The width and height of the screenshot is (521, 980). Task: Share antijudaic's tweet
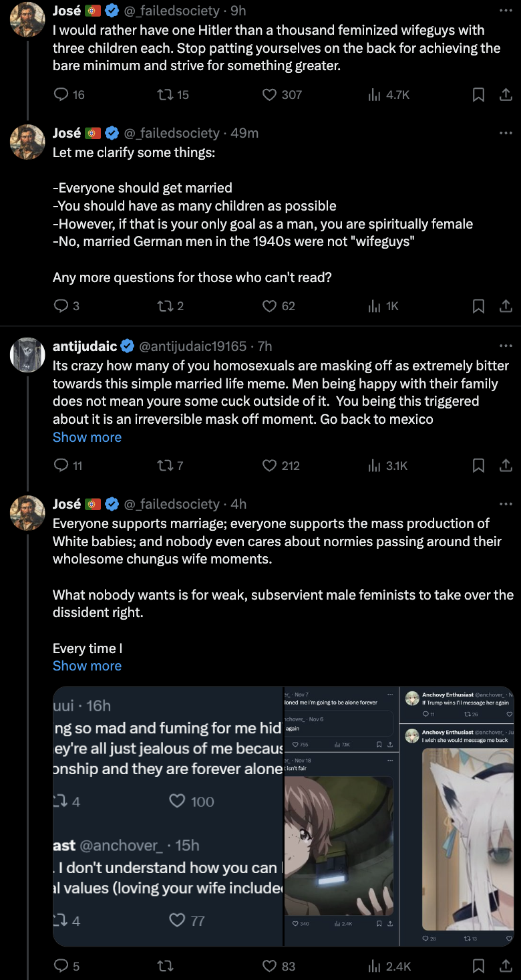coord(506,465)
